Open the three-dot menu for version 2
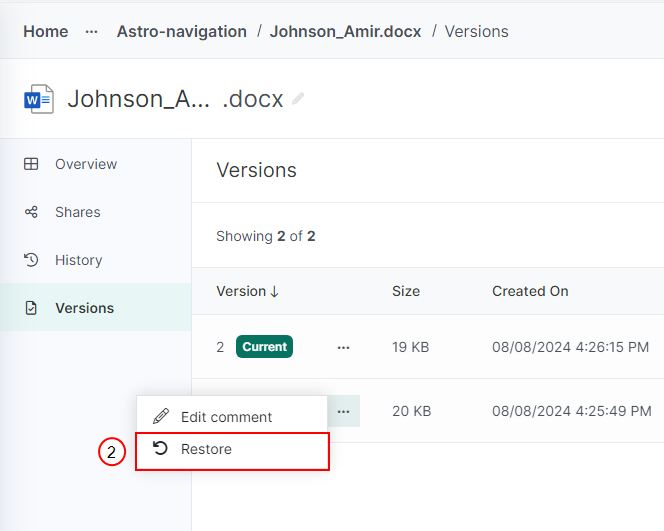 tap(343, 347)
